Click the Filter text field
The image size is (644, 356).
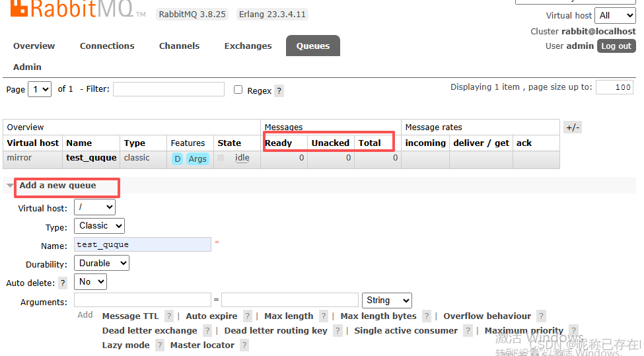tap(169, 89)
